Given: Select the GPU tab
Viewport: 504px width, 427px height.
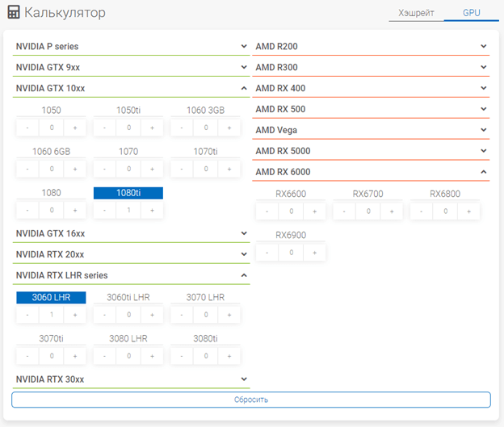Looking at the screenshot, I should point(471,13).
